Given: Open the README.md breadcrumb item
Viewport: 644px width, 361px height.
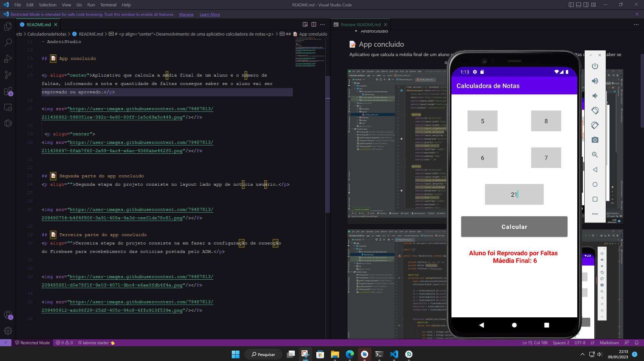Looking at the screenshot, I should (91, 34).
